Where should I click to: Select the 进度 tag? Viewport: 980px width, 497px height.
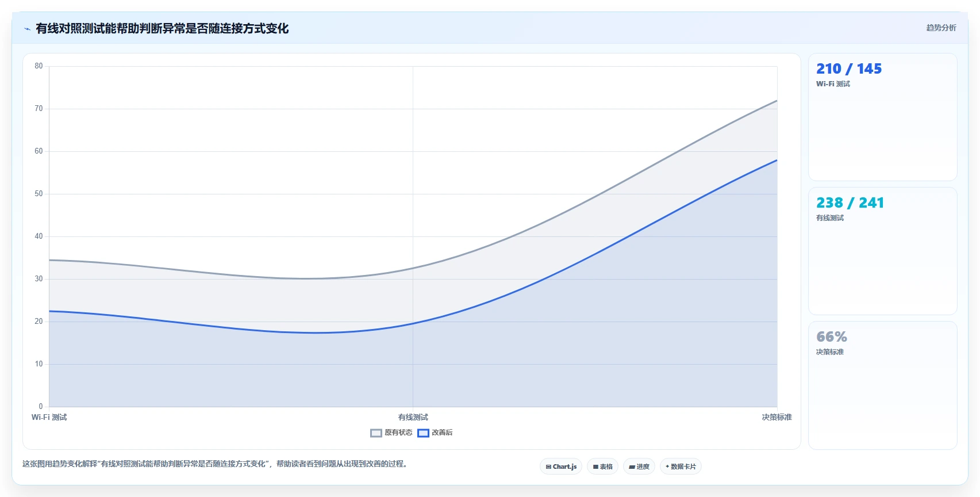coord(639,467)
